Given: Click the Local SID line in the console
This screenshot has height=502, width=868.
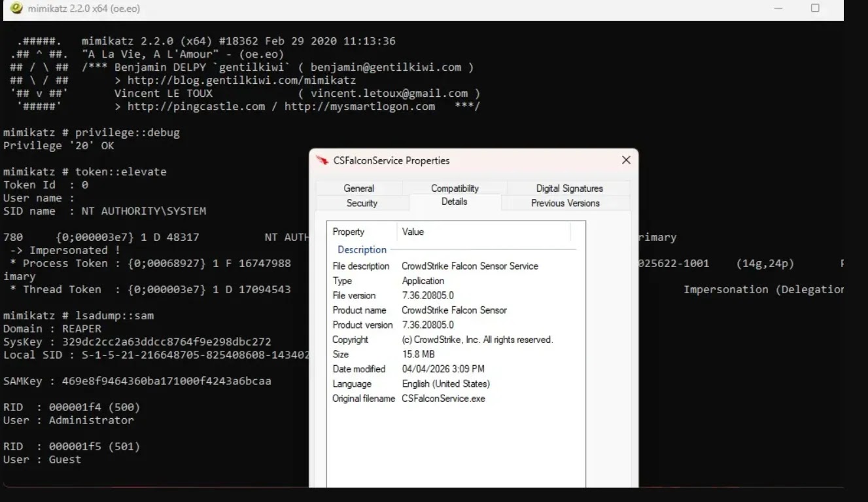Looking at the screenshot, I should (156, 355).
